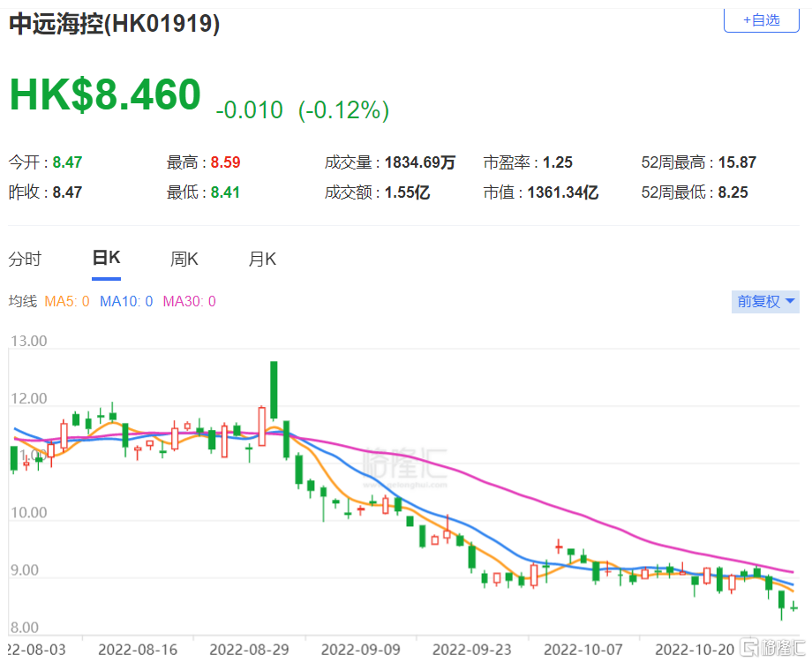
Task: Click the MA10 moving average label
Action: (126, 301)
